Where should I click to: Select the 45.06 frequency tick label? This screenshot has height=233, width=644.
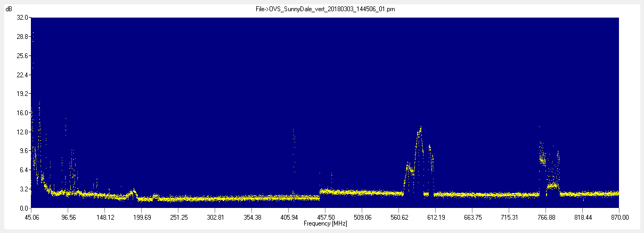point(31,217)
